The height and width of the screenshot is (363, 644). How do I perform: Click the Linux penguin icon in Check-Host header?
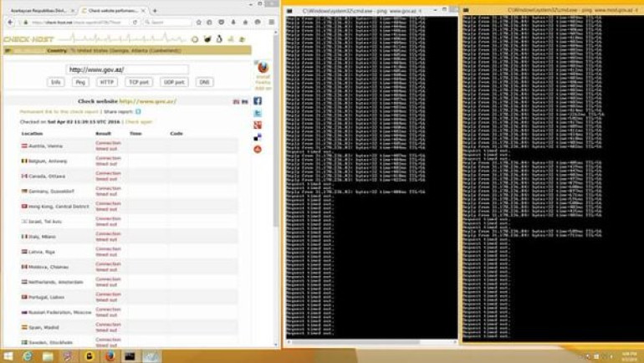(x=219, y=39)
